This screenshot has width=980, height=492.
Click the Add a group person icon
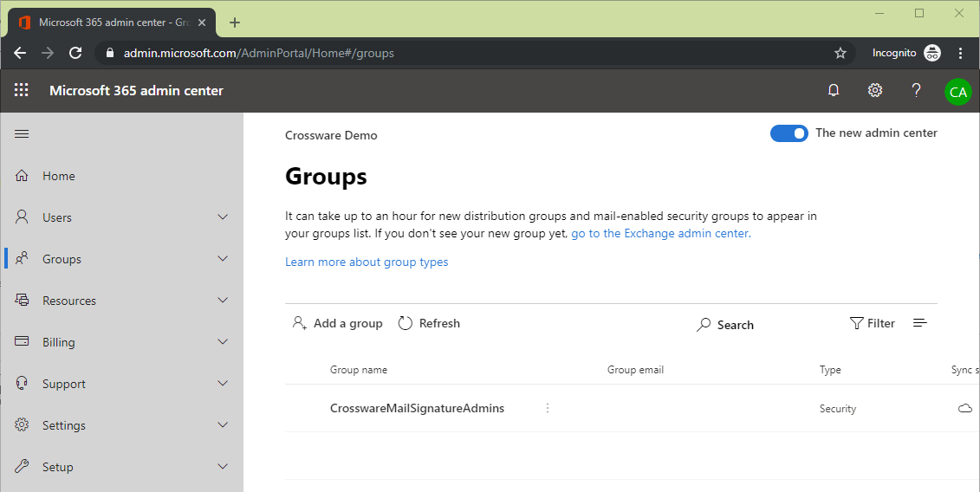coord(300,322)
